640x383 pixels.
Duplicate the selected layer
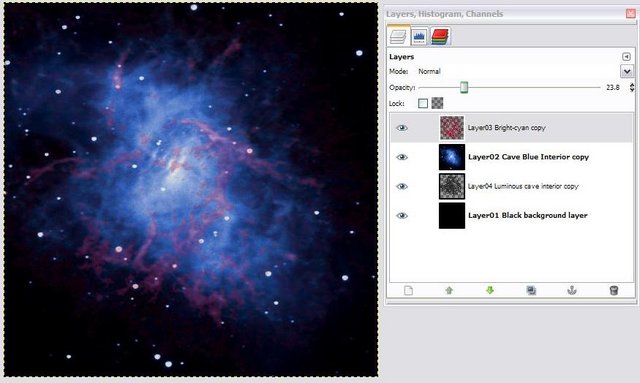click(531, 290)
